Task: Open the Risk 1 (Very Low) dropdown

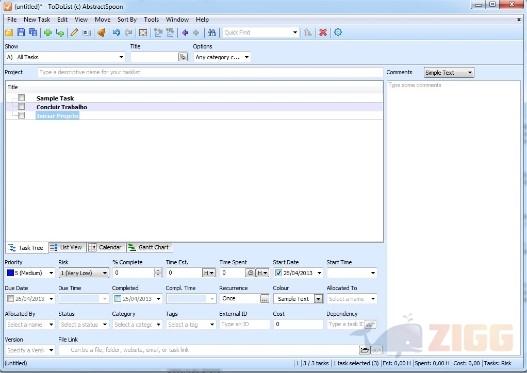Action: [x=84, y=273]
